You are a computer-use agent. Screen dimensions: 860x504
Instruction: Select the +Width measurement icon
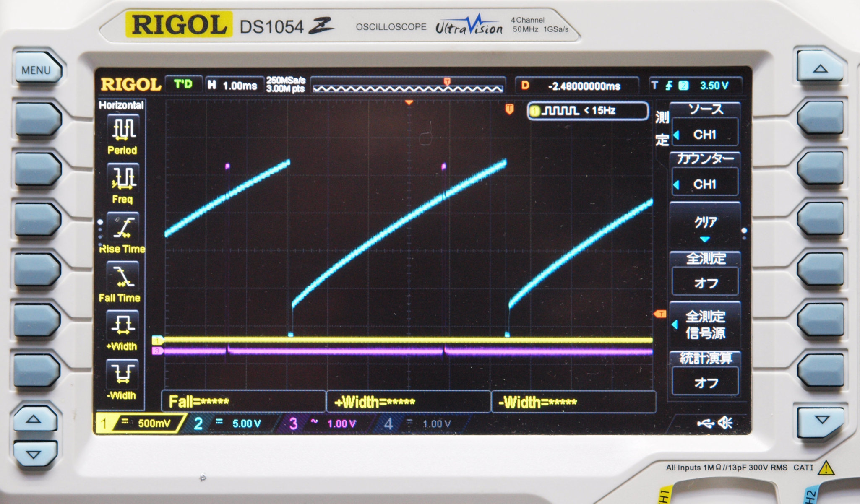[x=122, y=325]
